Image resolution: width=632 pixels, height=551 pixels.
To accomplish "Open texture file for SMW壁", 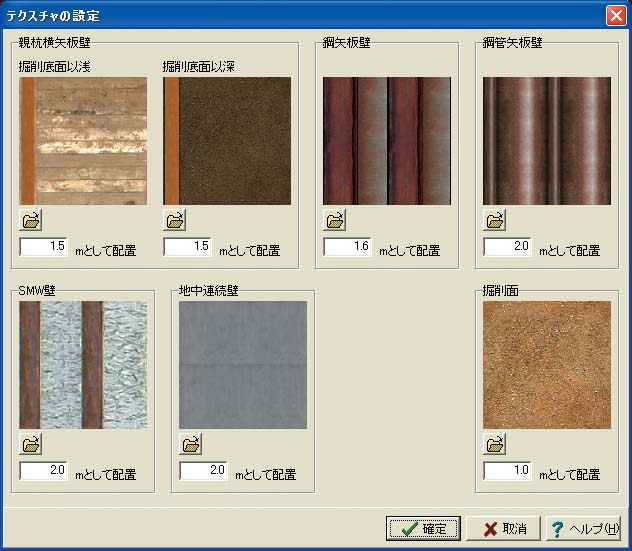I will [31, 444].
